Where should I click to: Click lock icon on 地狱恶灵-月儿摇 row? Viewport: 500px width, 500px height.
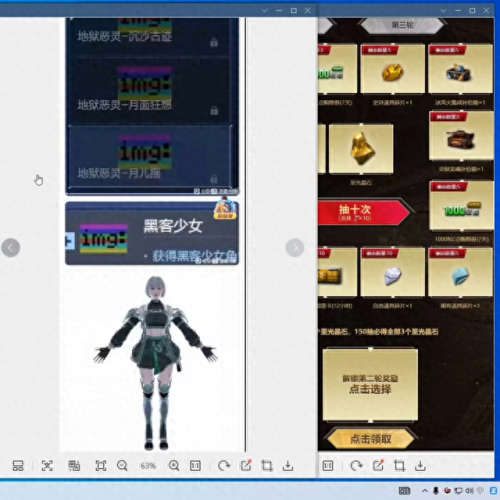[x=214, y=179]
